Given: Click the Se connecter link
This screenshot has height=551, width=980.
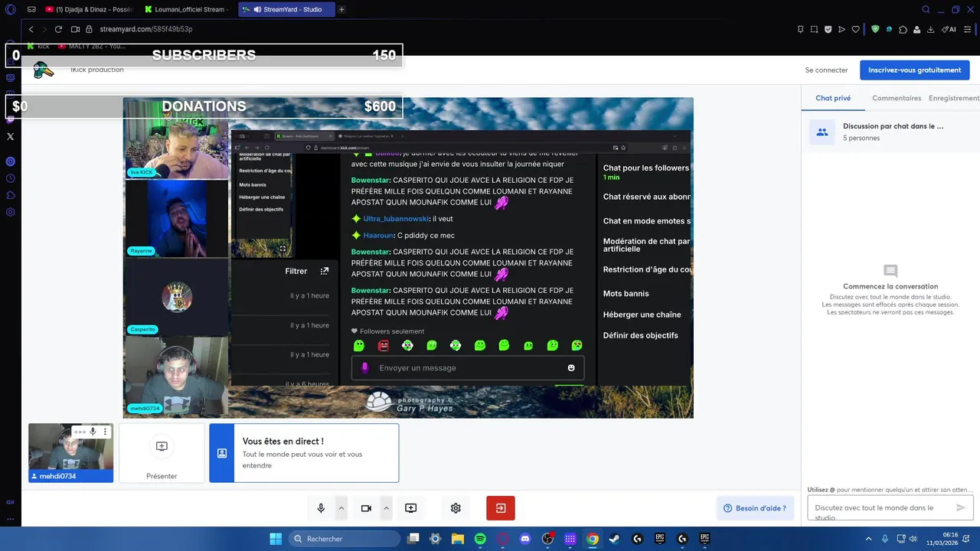Looking at the screenshot, I should (826, 70).
